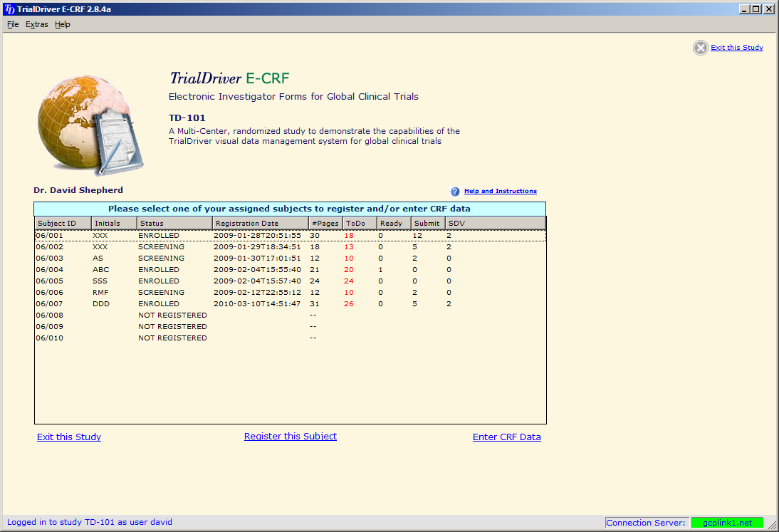Click the green gcplink1.net server indicator

tap(726, 523)
